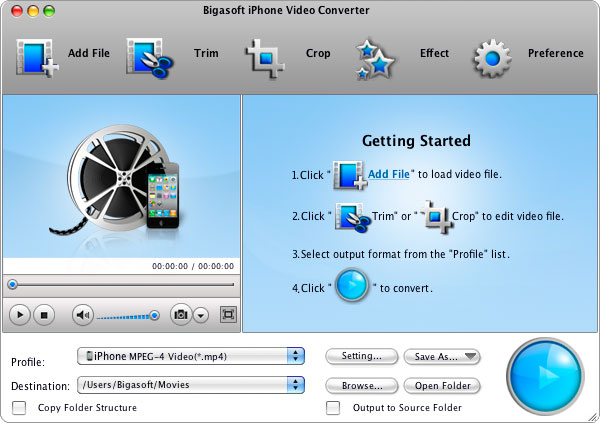Click the "Profile:" label
The height and width of the screenshot is (423, 600).
coord(28,362)
